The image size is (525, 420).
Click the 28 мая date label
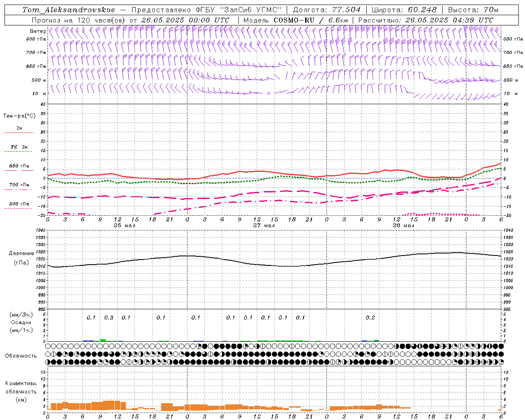coord(403,226)
